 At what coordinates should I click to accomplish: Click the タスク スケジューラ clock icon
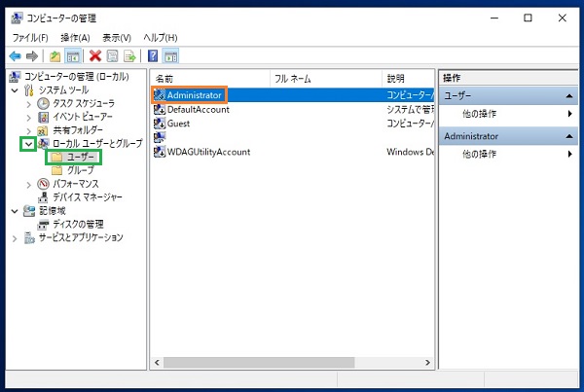click(43, 103)
